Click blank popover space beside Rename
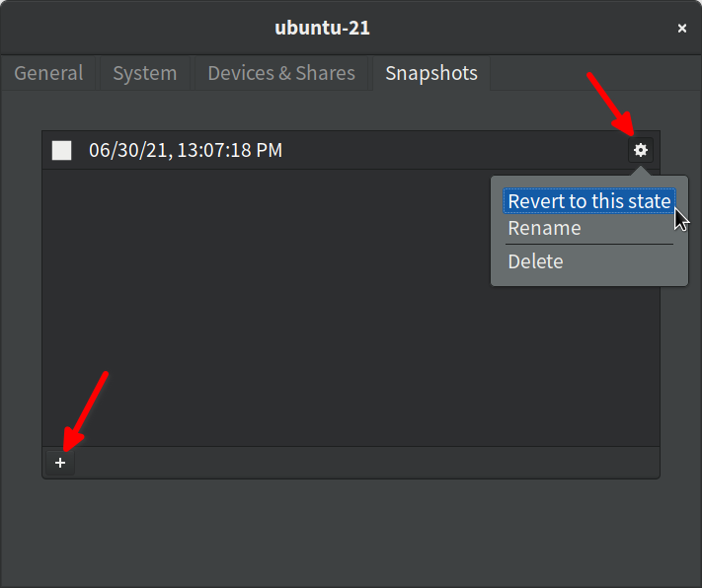702x588 pixels. [x=629, y=228]
